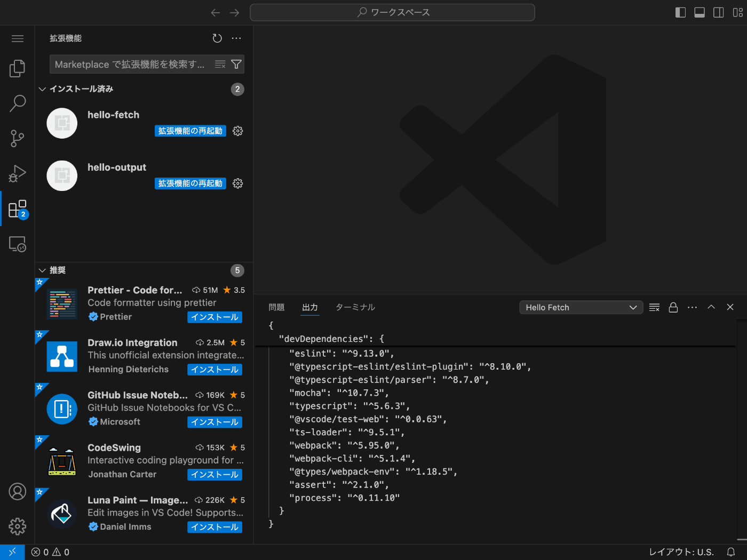The height and width of the screenshot is (560, 747).
Task: Click the Luna Paint extension thumbnail
Action: (x=62, y=514)
